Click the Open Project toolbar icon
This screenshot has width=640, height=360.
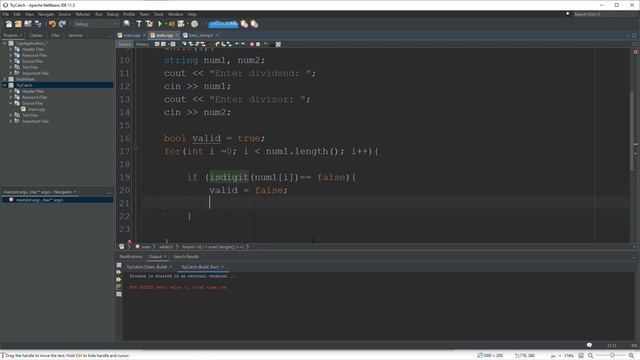pos(28,24)
